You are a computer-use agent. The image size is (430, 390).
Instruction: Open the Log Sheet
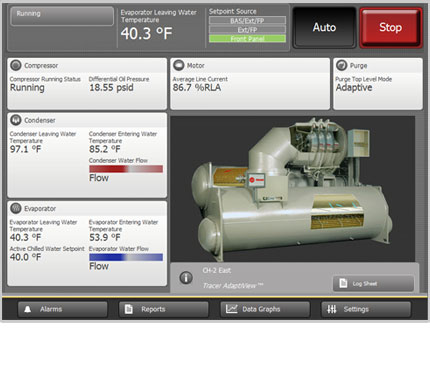point(373,284)
